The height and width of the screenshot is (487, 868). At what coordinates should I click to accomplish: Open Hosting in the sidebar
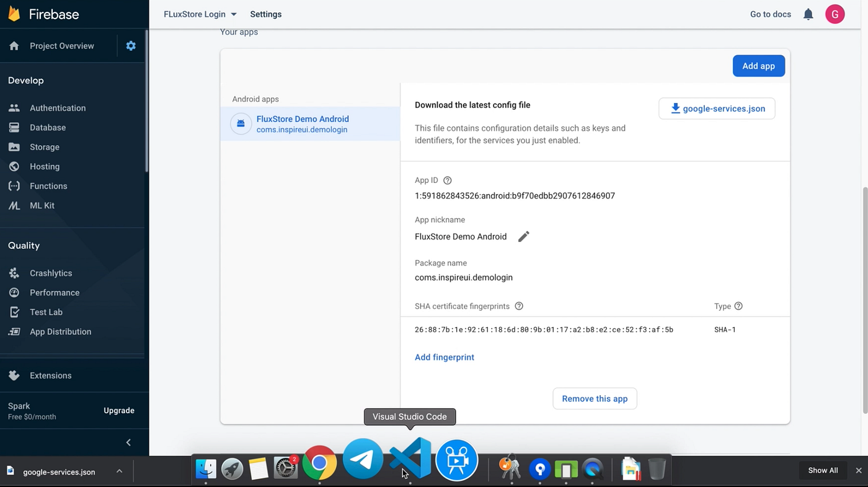point(45,166)
